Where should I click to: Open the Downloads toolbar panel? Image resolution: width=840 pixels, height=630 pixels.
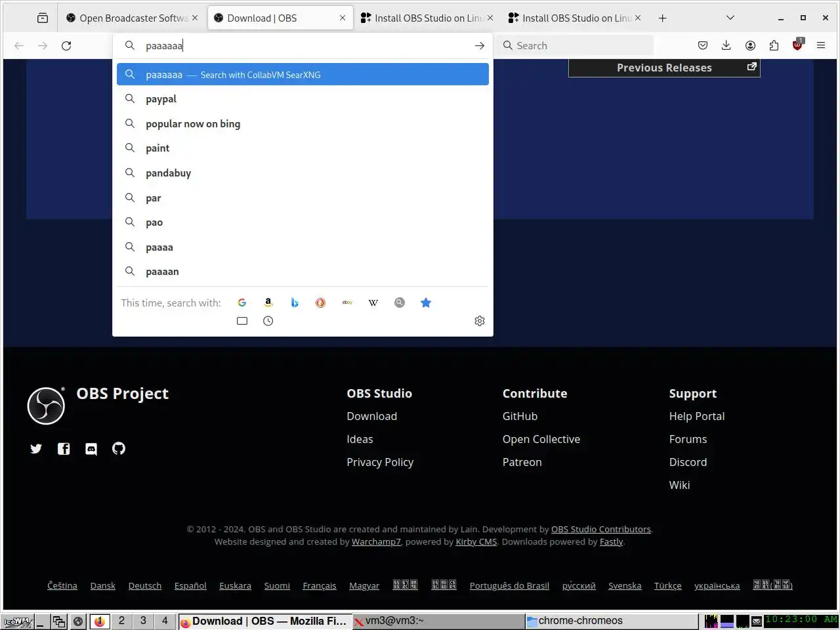click(x=726, y=45)
